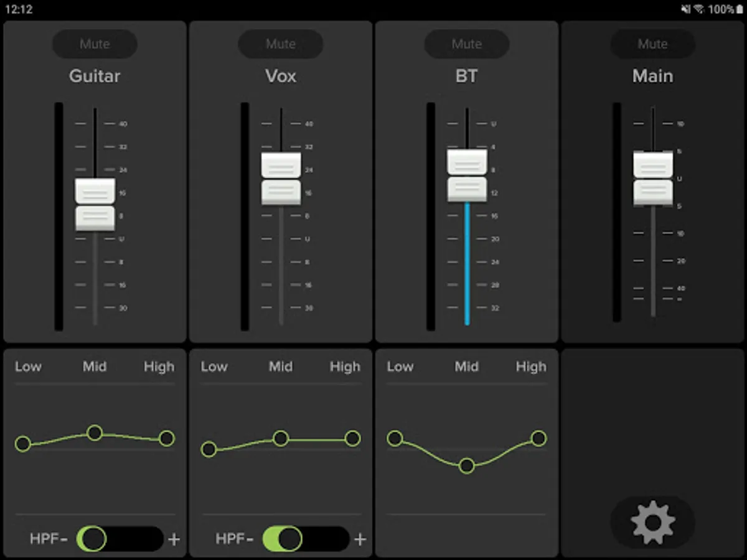Tap the Vox EQ Mid label
This screenshot has width=747, height=560.
pyautogui.click(x=281, y=366)
